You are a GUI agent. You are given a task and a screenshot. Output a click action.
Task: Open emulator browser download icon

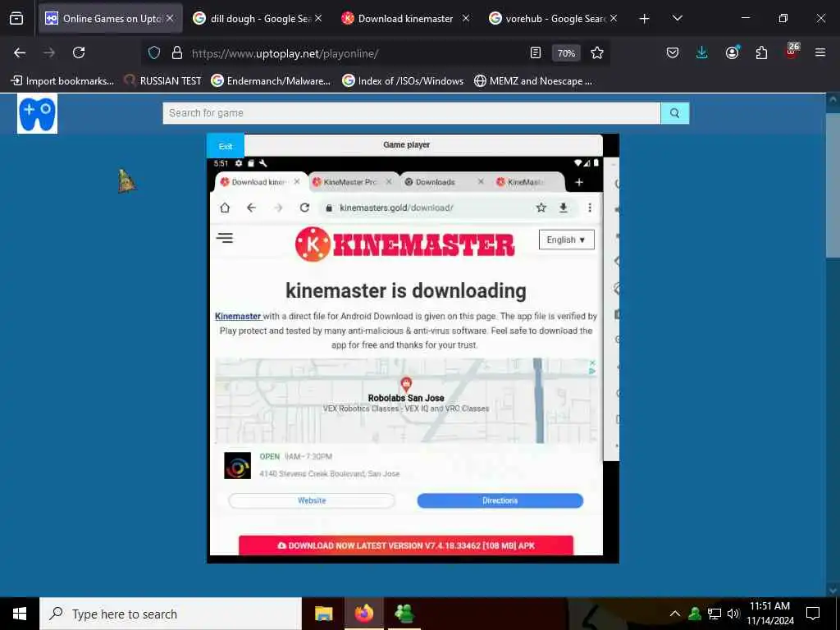[x=564, y=208]
